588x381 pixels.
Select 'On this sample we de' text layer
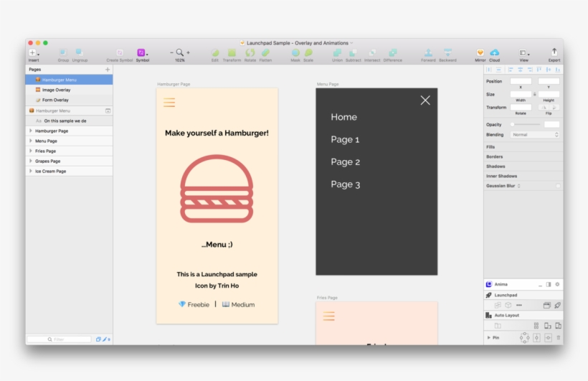69,121
